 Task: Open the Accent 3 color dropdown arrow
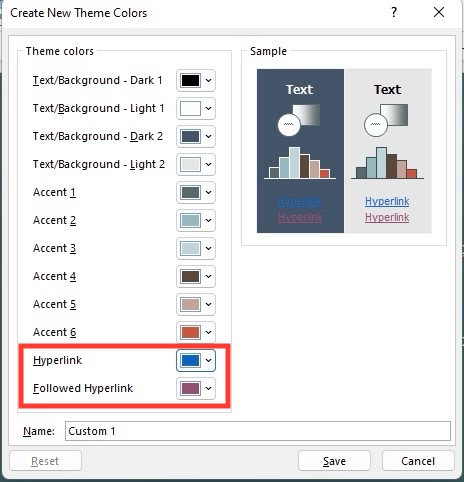[209, 248]
